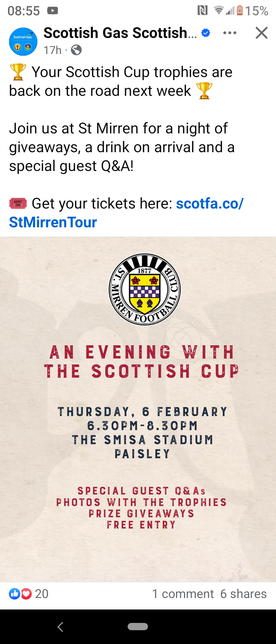
Task: View the 20 reactions count
Action: pyautogui.click(x=42, y=594)
